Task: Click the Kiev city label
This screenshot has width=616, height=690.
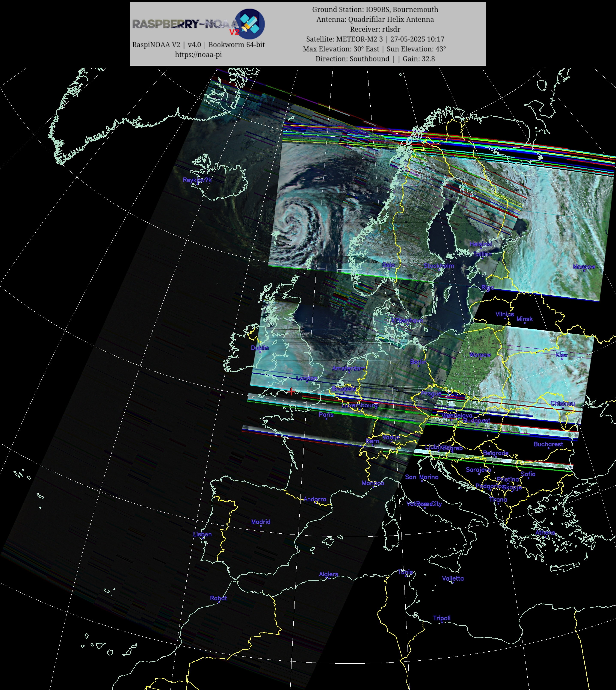Action: (562, 355)
